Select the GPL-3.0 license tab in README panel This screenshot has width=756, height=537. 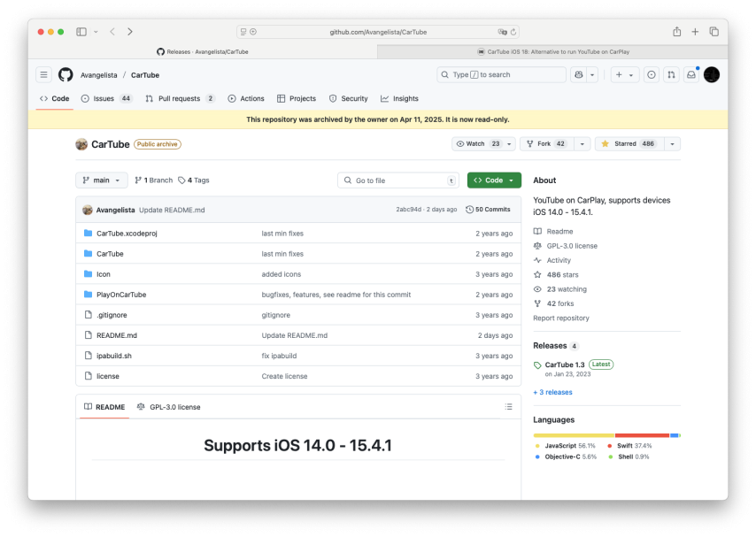[x=169, y=407]
